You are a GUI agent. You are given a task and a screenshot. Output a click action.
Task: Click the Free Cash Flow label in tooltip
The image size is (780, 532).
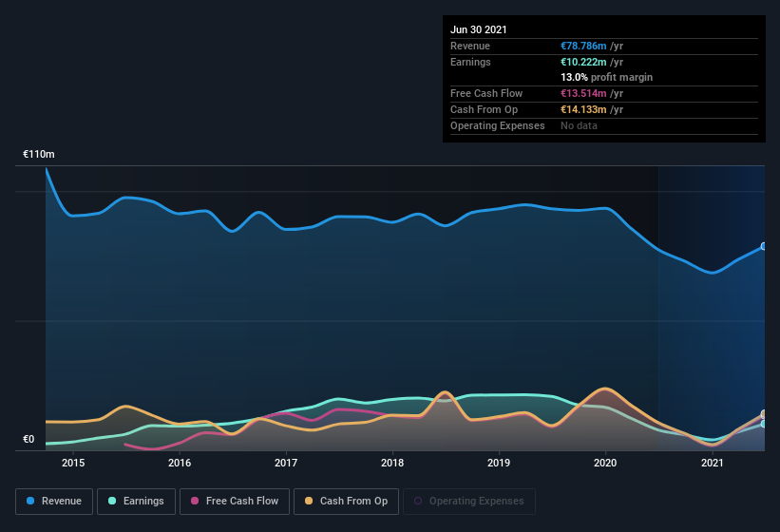click(486, 93)
